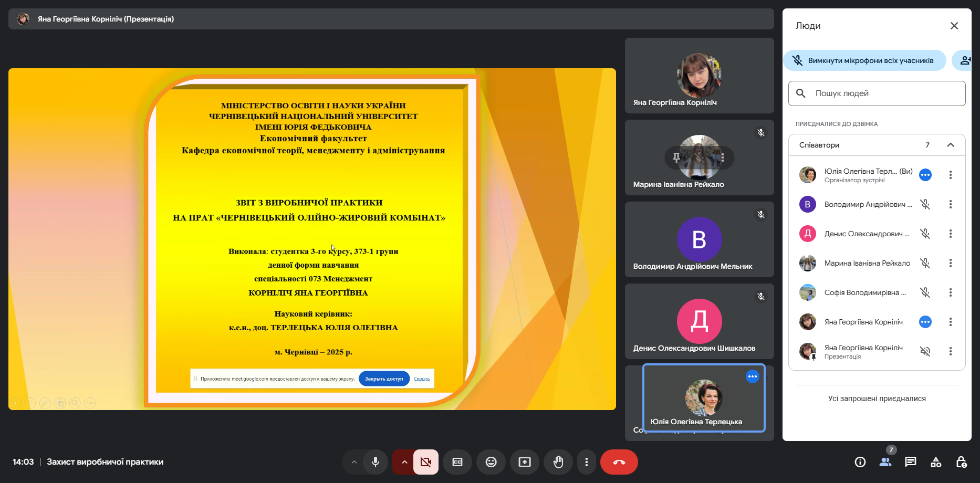Click the add people icon
The width and height of the screenshot is (980, 483).
(x=965, y=60)
